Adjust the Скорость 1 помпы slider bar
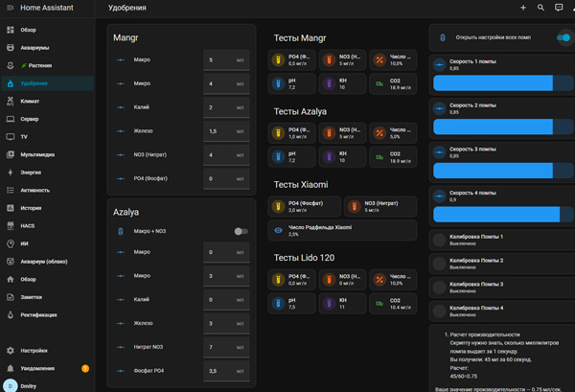575x392 pixels. tap(503, 82)
